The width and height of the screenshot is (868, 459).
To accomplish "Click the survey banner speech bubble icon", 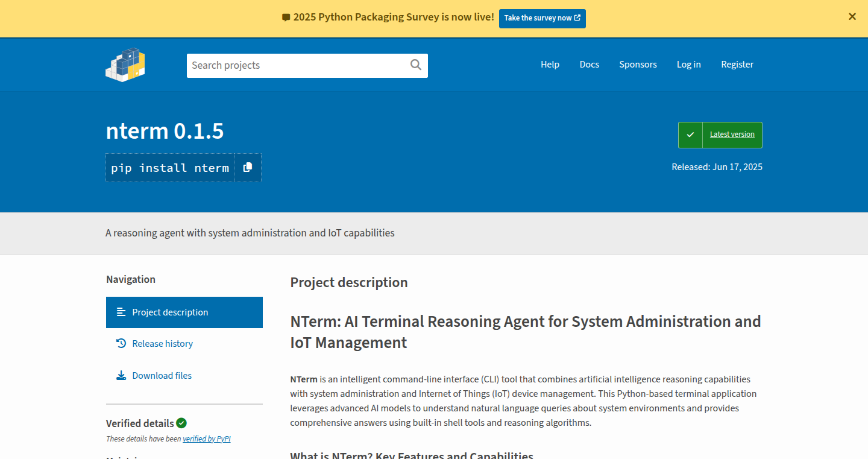I will [x=286, y=17].
